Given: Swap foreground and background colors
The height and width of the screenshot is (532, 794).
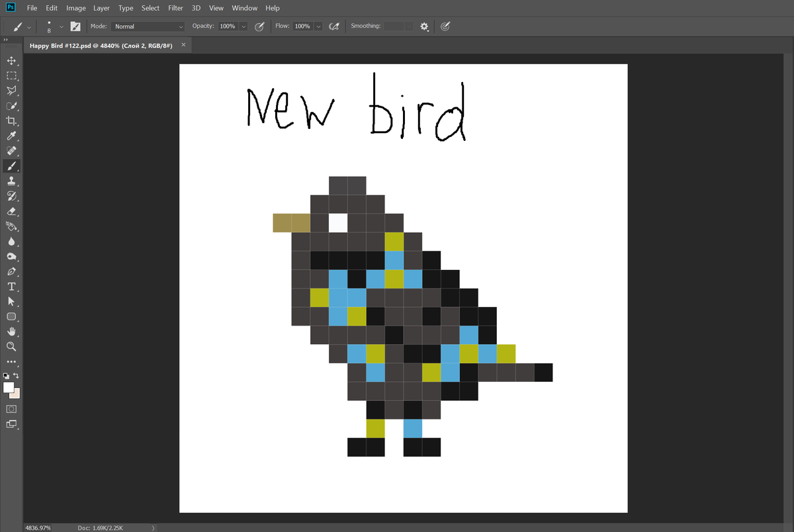Looking at the screenshot, I should 17,376.
